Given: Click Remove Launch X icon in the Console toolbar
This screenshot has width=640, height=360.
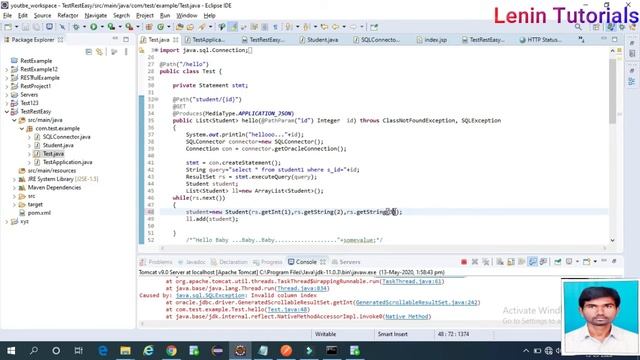Looking at the screenshot, I should 475,262.
